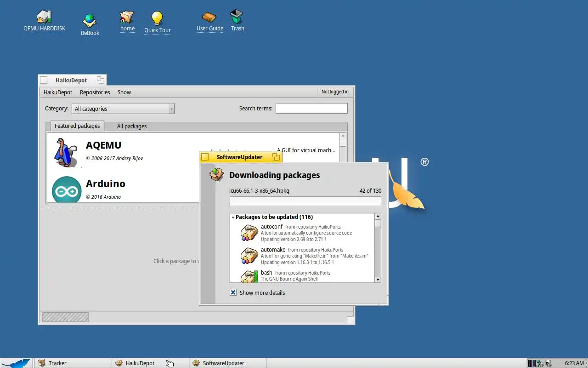Open the Repositories menu
This screenshot has width=588, height=368.
pyautogui.click(x=95, y=92)
